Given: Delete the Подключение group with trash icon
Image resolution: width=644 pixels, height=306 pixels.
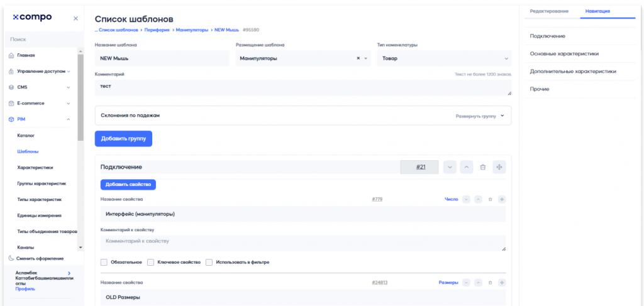Looking at the screenshot, I should (x=482, y=167).
